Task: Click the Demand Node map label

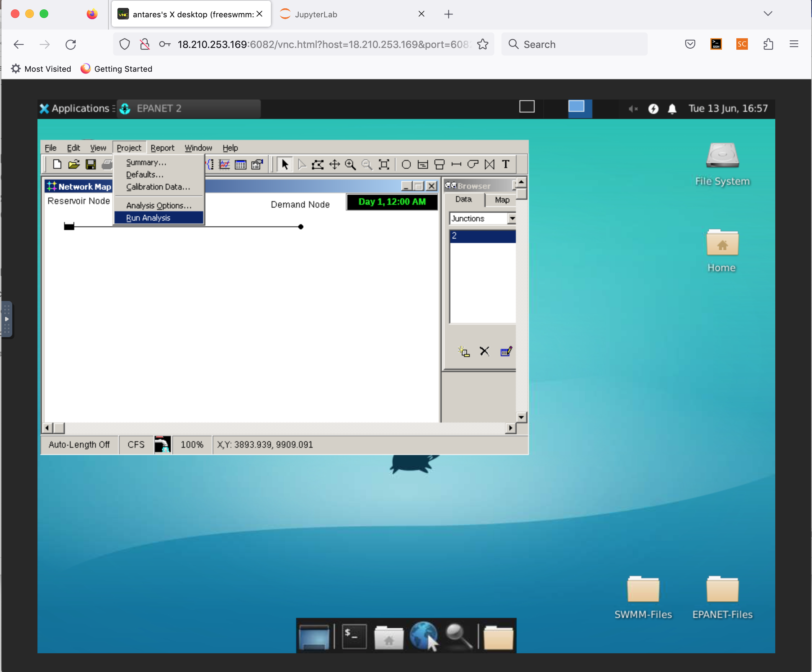Action: pos(300,205)
